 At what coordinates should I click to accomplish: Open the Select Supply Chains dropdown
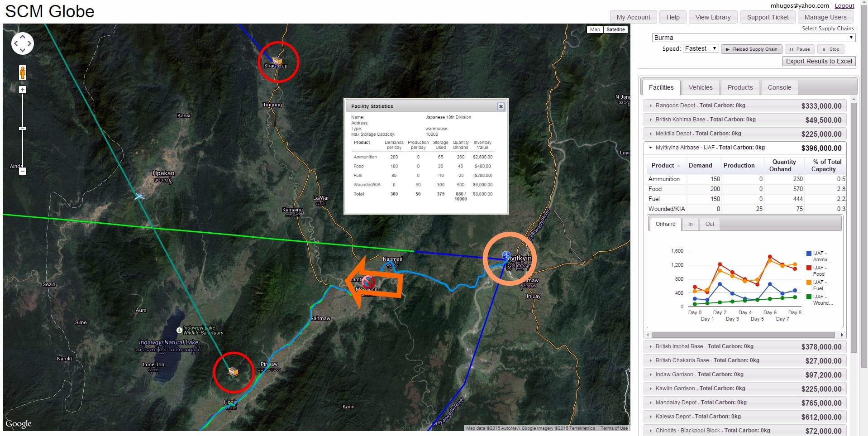(x=754, y=38)
